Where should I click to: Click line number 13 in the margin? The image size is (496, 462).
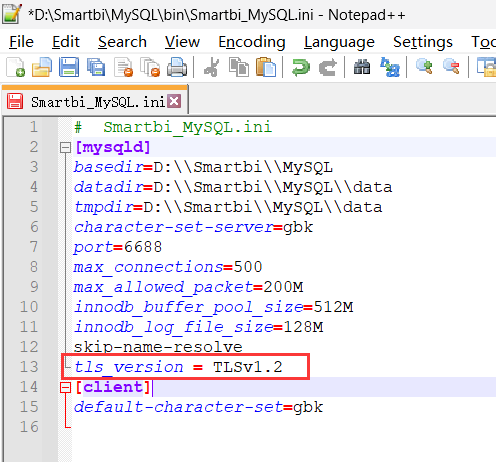pyautogui.click(x=29, y=367)
